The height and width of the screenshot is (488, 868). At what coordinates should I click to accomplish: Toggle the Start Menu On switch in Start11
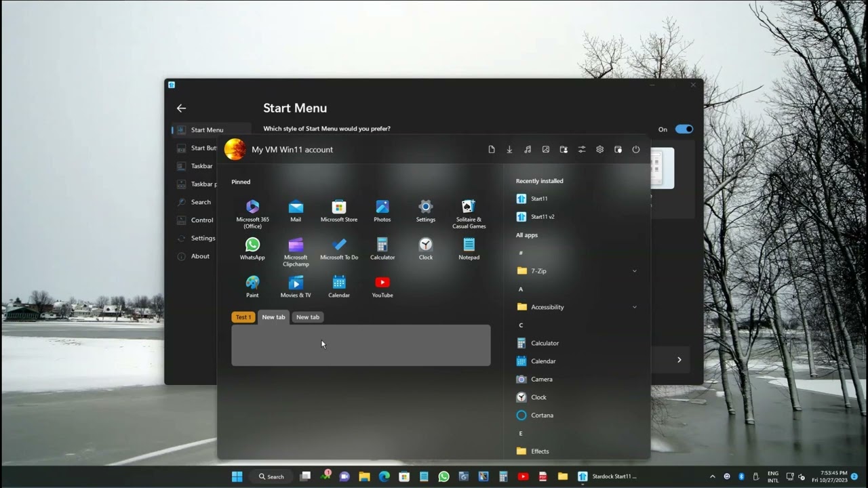pos(684,129)
